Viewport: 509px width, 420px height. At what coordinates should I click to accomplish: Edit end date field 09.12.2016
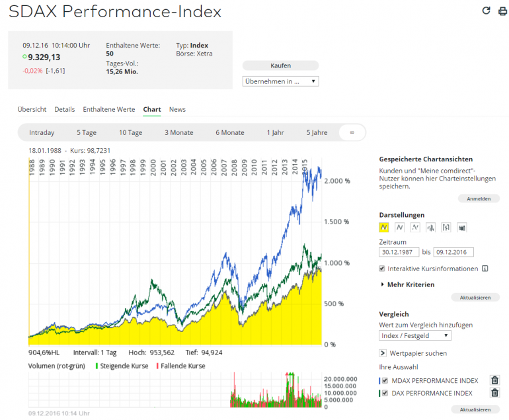[x=453, y=252]
